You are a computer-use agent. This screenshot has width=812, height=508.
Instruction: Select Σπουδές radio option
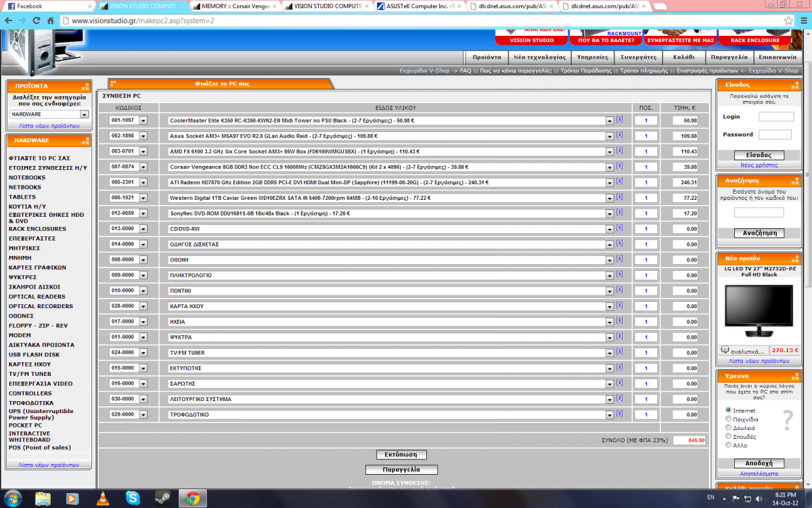click(x=728, y=437)
